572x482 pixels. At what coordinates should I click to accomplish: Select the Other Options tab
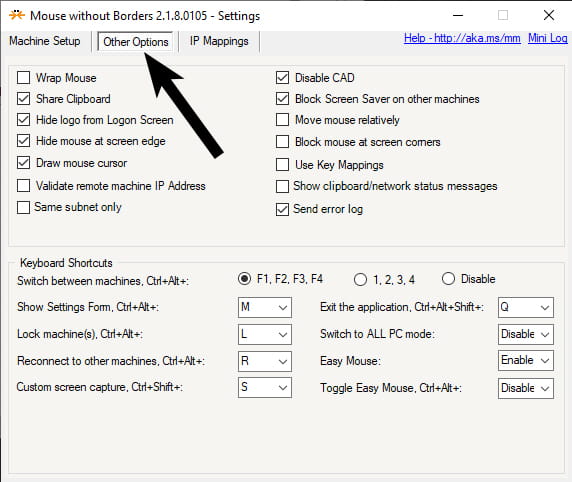136,42
